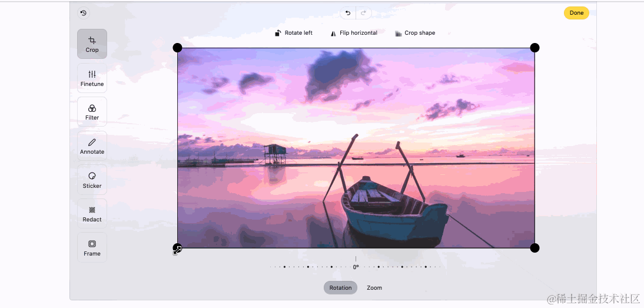Image resolution: width=644 pixels, height=308 pixels.
Task: Click the rotation dial at 0°
Action: [x=356, y=267]
